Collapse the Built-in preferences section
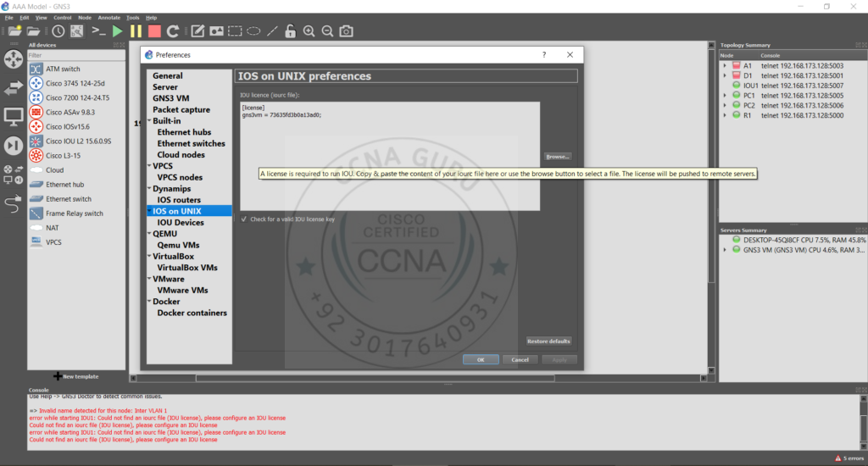The width and height of the screenshot is (868, 466). coord(149,120)
